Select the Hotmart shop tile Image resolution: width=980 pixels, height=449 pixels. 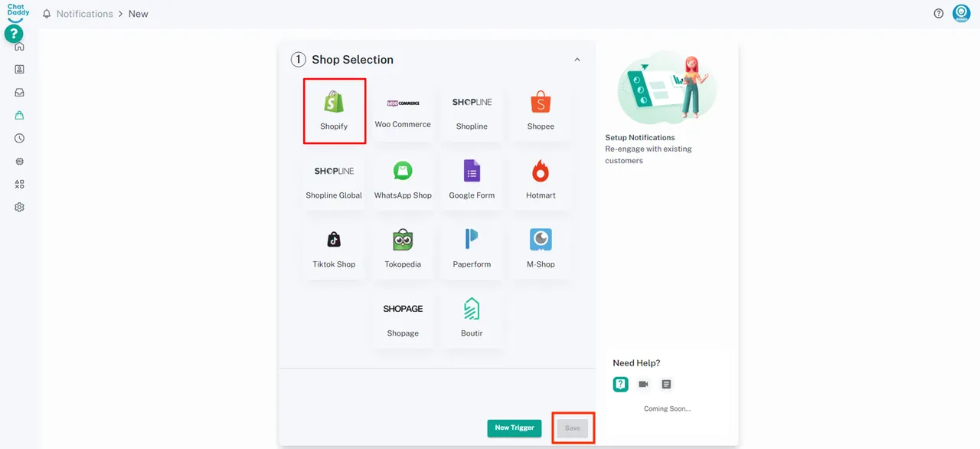tap(541, 180)
